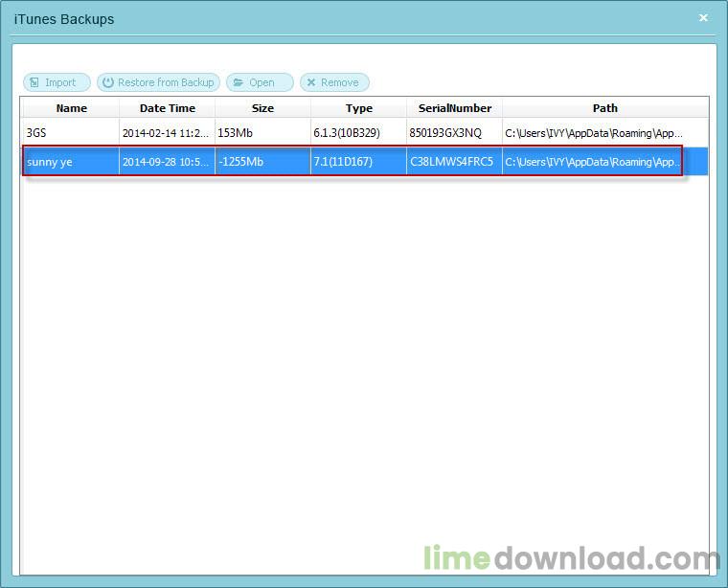Sort by the Date Time column header
The image size is (728, 588).
pyautogui.click(x=167, y=108)
